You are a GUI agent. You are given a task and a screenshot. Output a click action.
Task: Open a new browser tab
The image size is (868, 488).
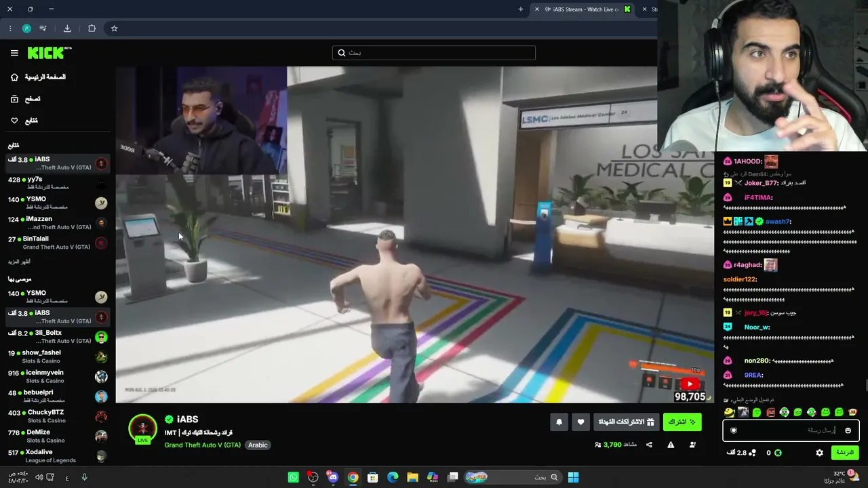pyautogui.click(x=521, y=9)
